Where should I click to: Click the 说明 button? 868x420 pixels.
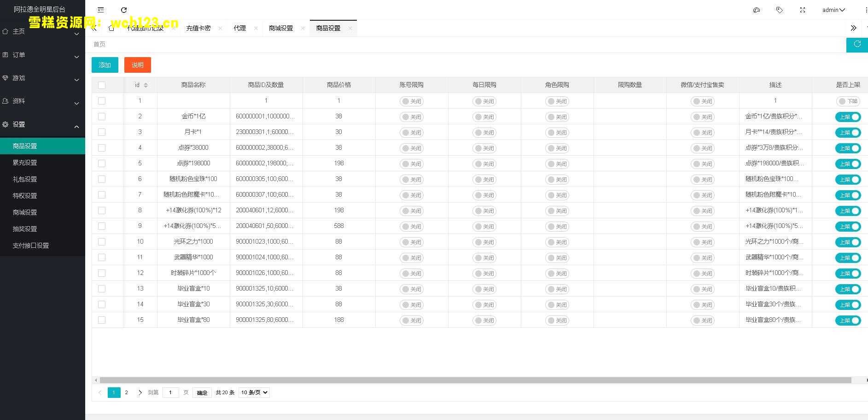(137, 65)
